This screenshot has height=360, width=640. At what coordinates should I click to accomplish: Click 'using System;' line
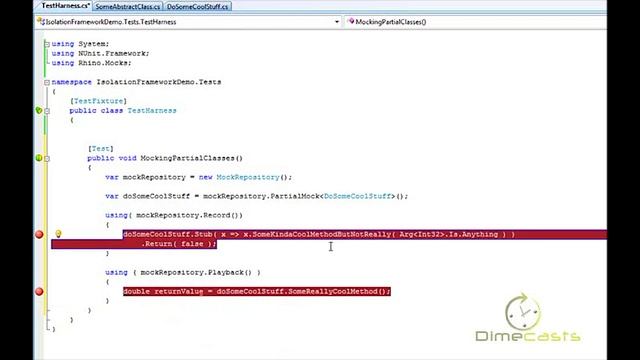(x=80, y=44)
